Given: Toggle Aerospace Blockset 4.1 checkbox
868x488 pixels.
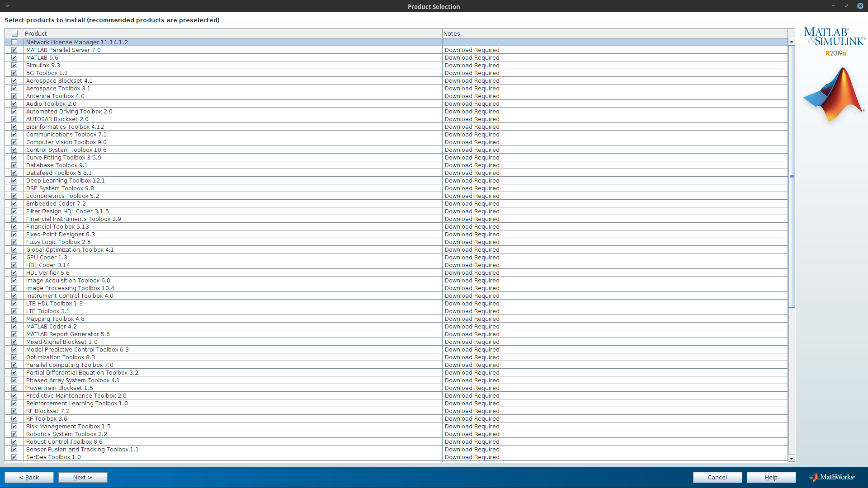Looking at the screenshot, I should [14, 81].
